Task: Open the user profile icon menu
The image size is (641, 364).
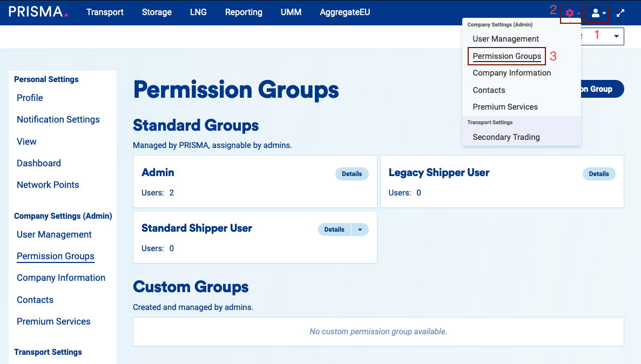Action: point(598,13)
